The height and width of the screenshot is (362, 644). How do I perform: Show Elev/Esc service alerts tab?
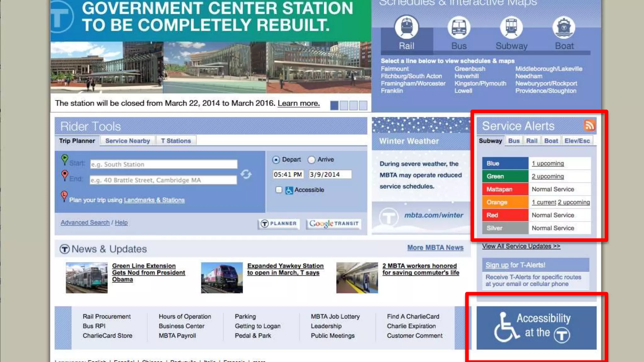point(577,141)
